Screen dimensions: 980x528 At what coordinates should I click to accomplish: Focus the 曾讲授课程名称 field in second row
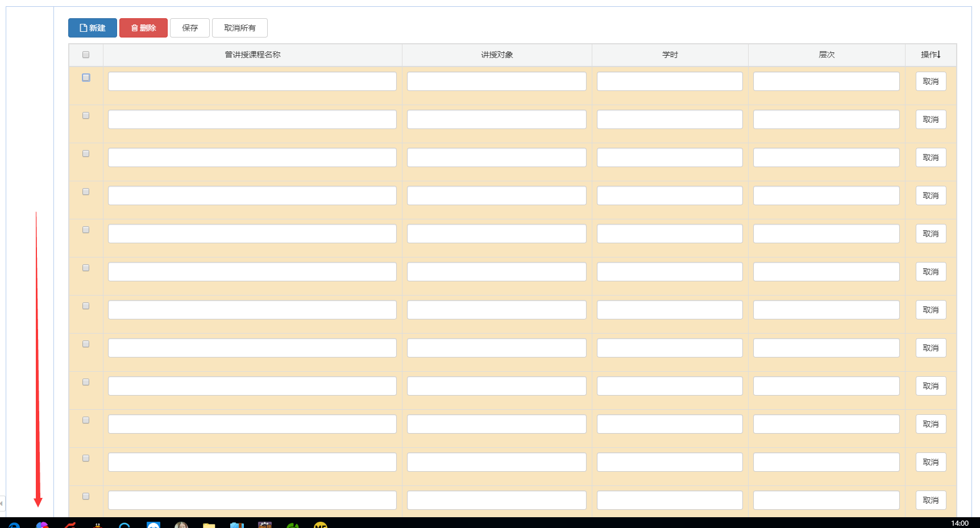[252, 119]
